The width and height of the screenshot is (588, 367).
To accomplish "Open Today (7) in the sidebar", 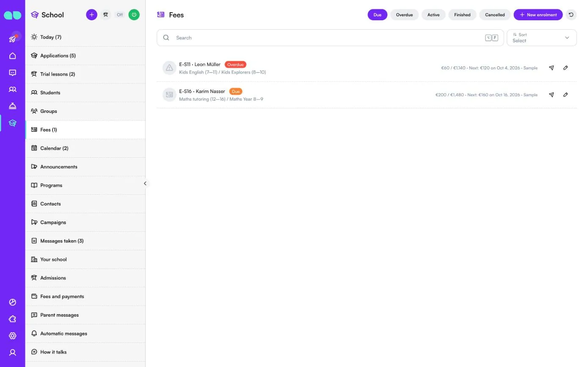I will tap(85, 37).
